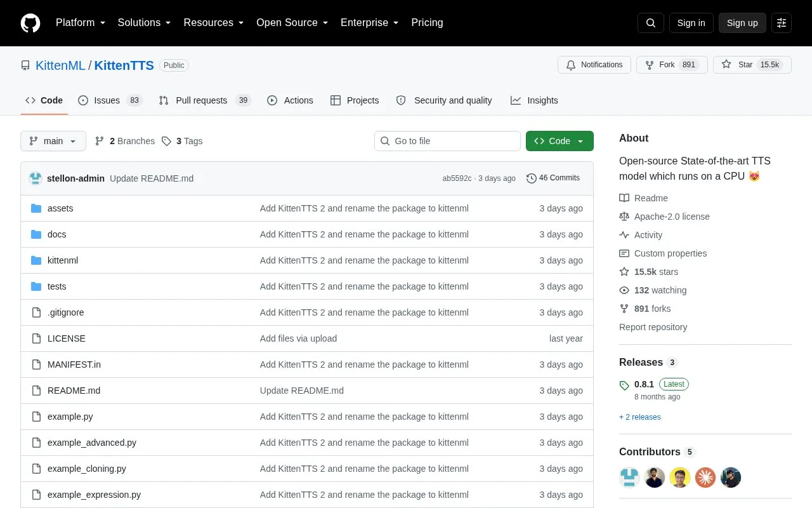View the 3 Tags link

pos(182,141)
